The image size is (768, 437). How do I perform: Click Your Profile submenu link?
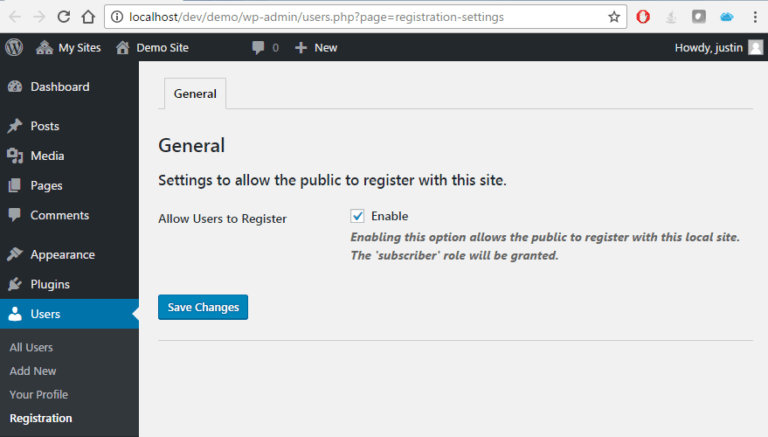pos(39,394)
